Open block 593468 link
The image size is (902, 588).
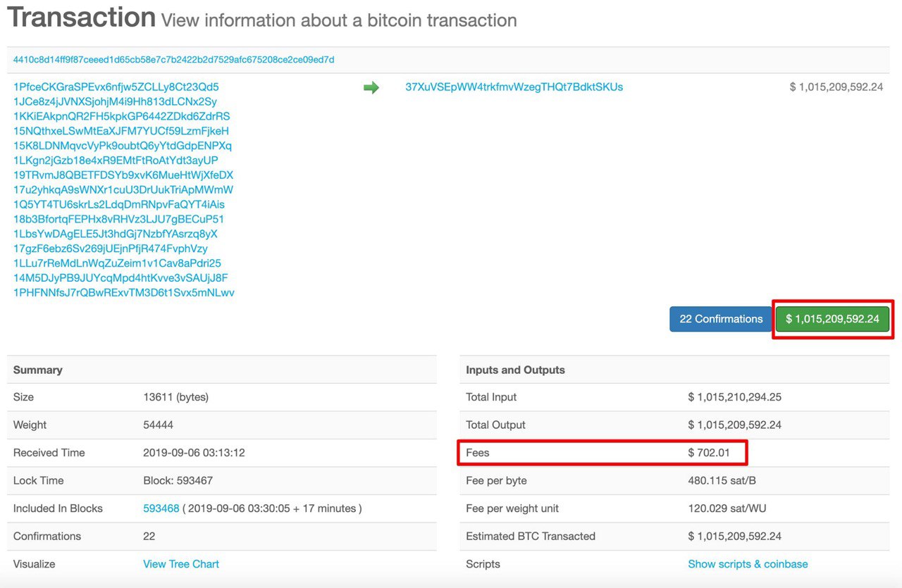coord(161,508)
